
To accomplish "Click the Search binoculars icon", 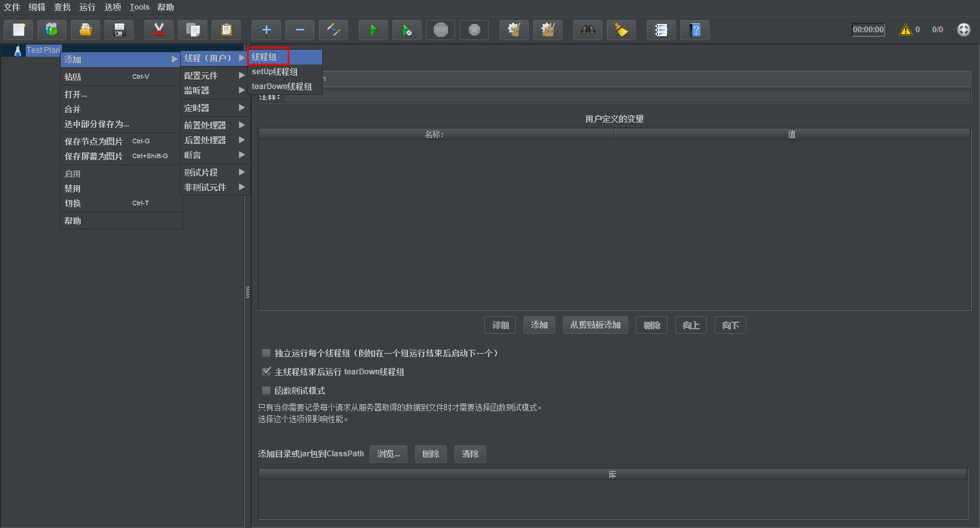I will 587,30.
